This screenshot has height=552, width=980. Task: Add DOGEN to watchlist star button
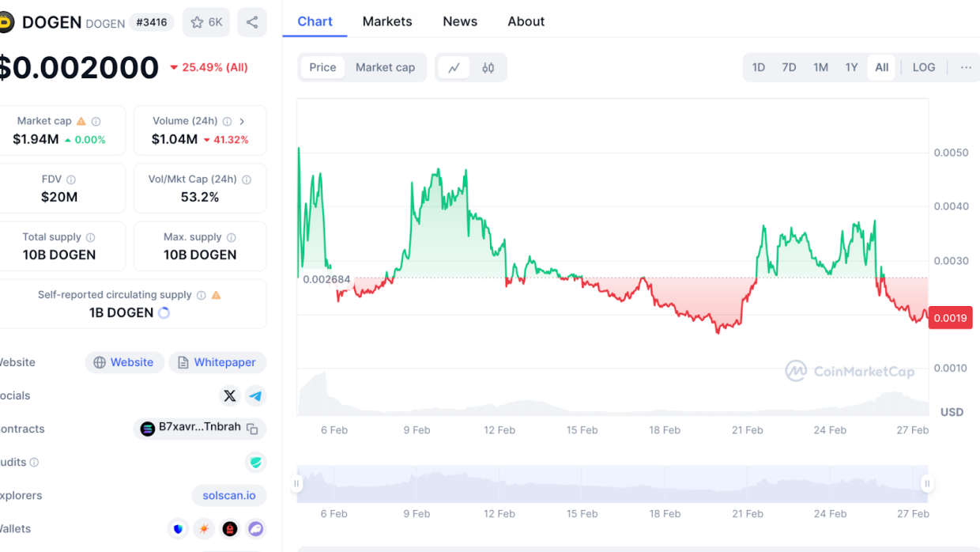coord(206,22)
